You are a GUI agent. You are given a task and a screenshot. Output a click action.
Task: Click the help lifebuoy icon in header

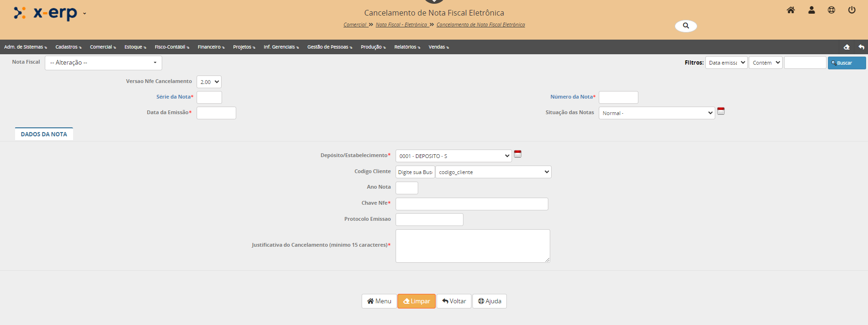click(831, 10)
